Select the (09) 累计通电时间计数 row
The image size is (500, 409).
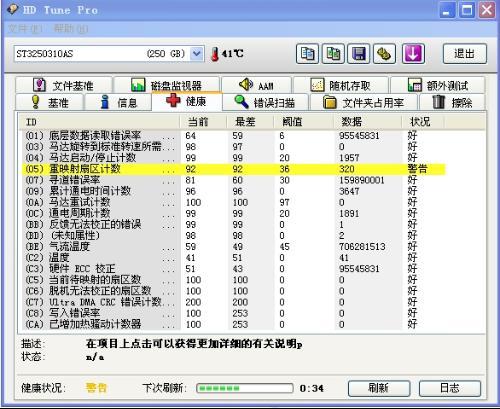232,191
